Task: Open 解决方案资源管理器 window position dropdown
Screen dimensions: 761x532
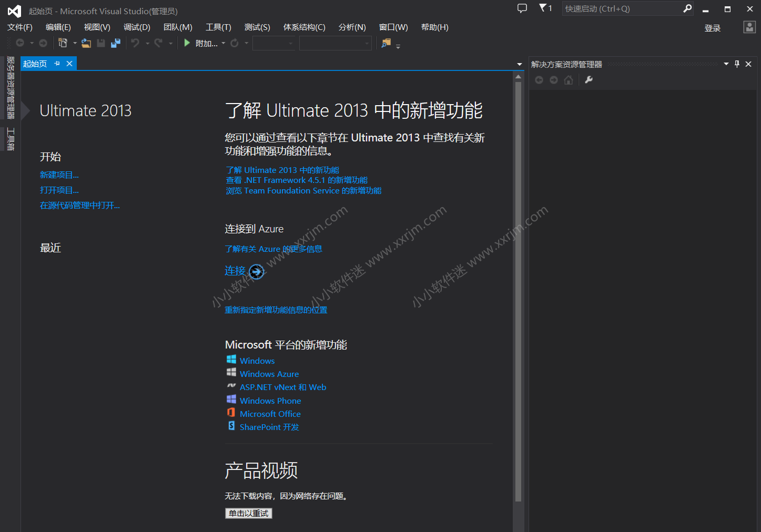Action: tap(726, 64)
